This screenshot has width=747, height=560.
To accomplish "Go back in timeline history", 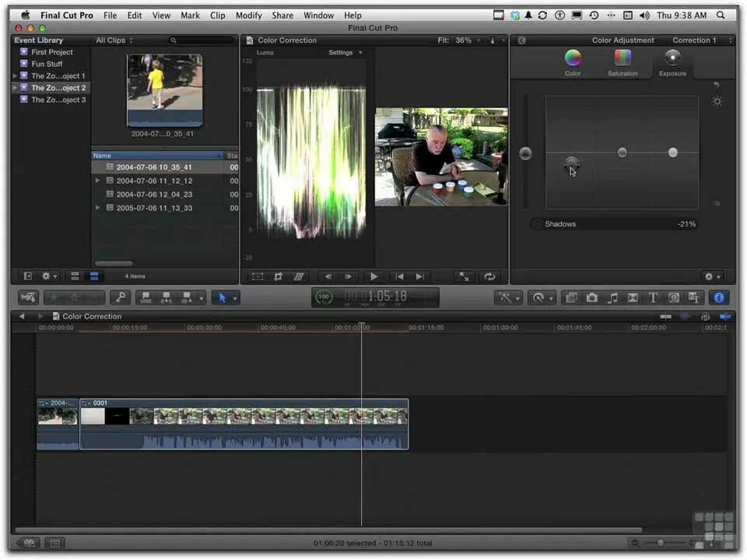I will pos(22,317).
